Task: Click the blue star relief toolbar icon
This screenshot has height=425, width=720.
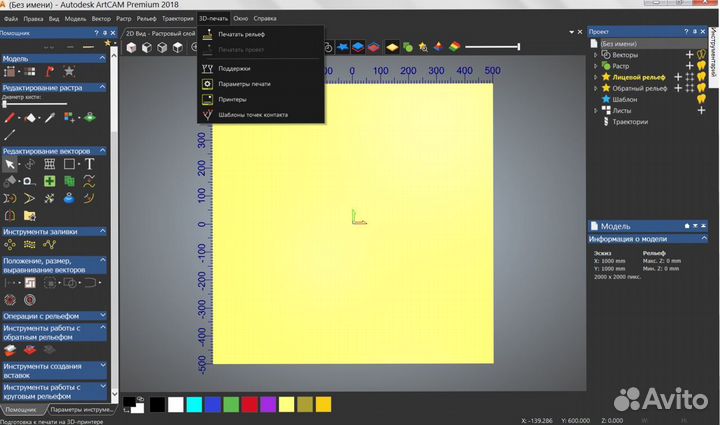Action: (343, 47)
